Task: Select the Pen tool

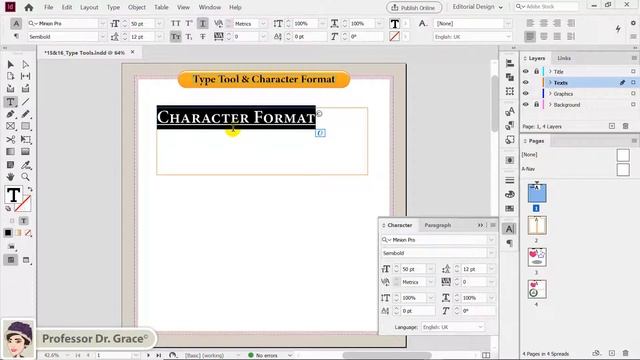Action: coord(11,114)
